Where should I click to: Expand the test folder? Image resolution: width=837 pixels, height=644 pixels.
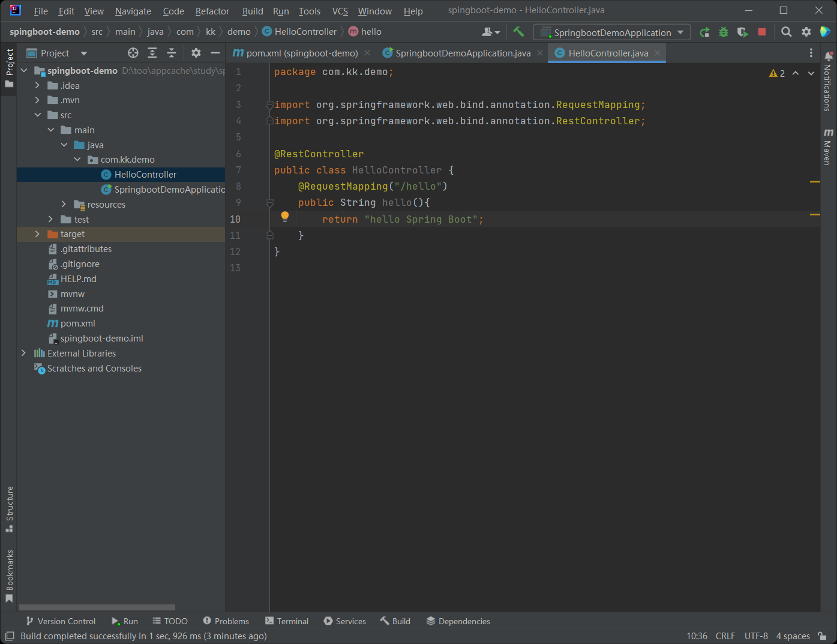coord(50,220)
